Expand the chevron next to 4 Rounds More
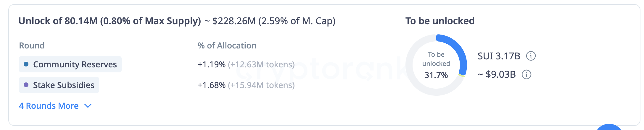The image size is (644, 130). (x=88, y=106)
